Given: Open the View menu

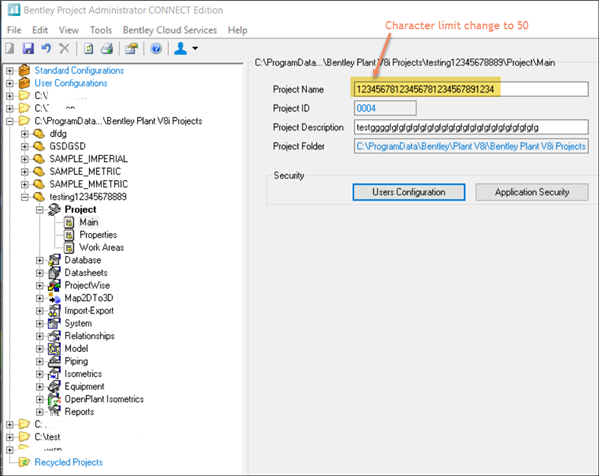Looking at the screenshot, I should click(69, 30).
